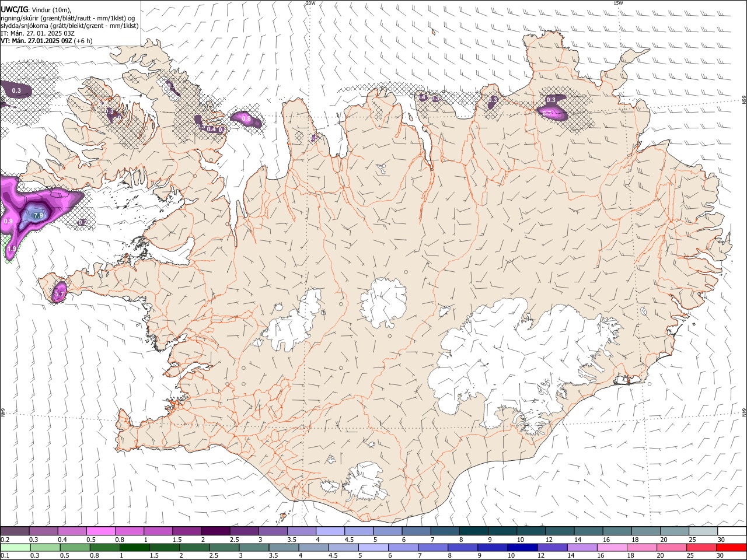Click the valid time "VT: Mán. 27.01.2025 09Z (+6 h)"
This screenshot has height=560, width=747.
click(x=46, y=41)
